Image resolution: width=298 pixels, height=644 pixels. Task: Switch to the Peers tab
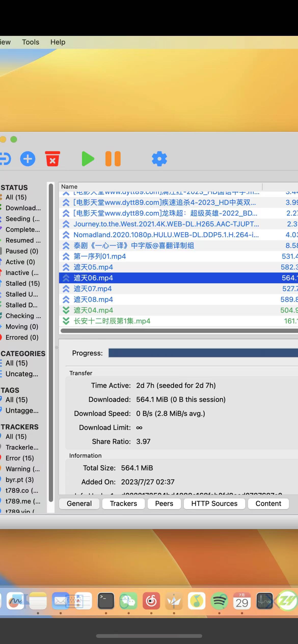pos(164,503)
